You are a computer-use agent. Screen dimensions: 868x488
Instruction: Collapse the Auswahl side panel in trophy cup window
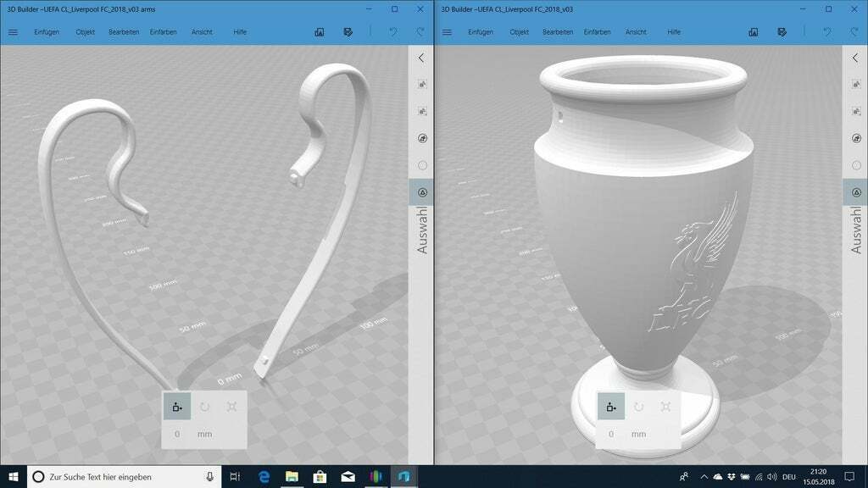click(x=855, y=58)
